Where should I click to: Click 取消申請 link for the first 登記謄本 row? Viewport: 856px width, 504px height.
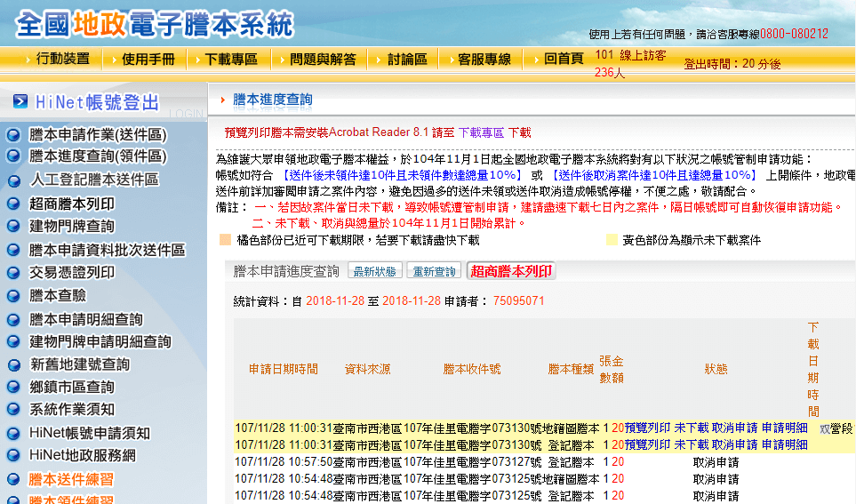(734, 444)
